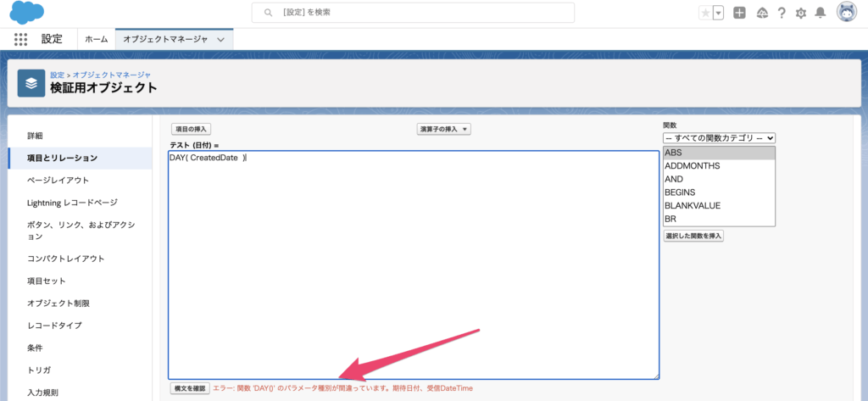Viewport: 868px width, 401px height.
Task: Select ADDMONTHS in the function list
Action: click(x=693, y=166)
